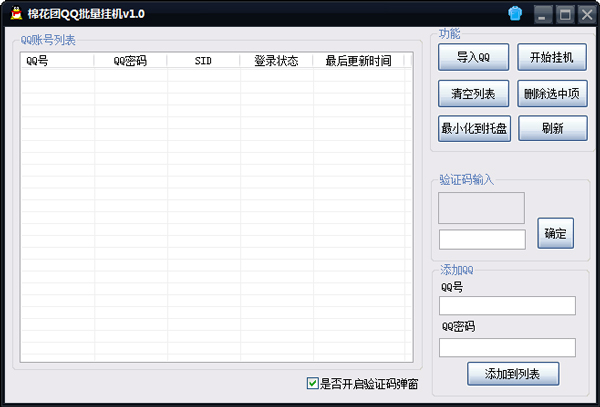Click the 导入QQ button
The width and height of the screenshot is (600, 407).
click(x=473, y=57)
